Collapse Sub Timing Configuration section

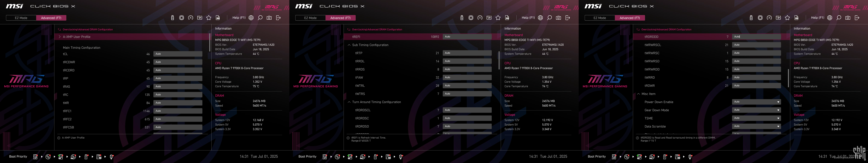349,45
